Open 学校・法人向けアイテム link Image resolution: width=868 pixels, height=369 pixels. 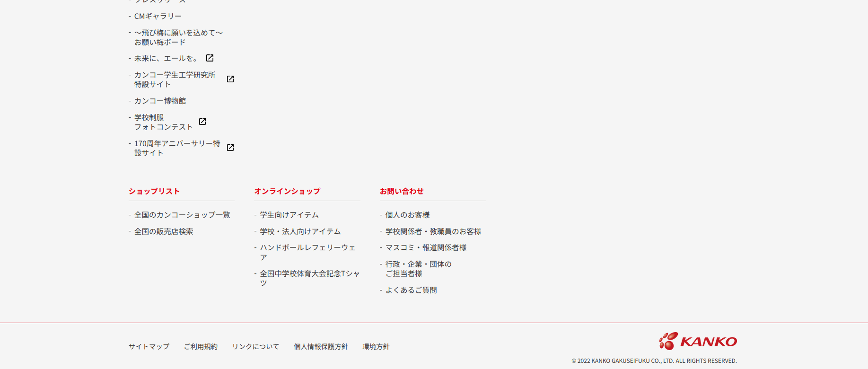tap(300, 231)
